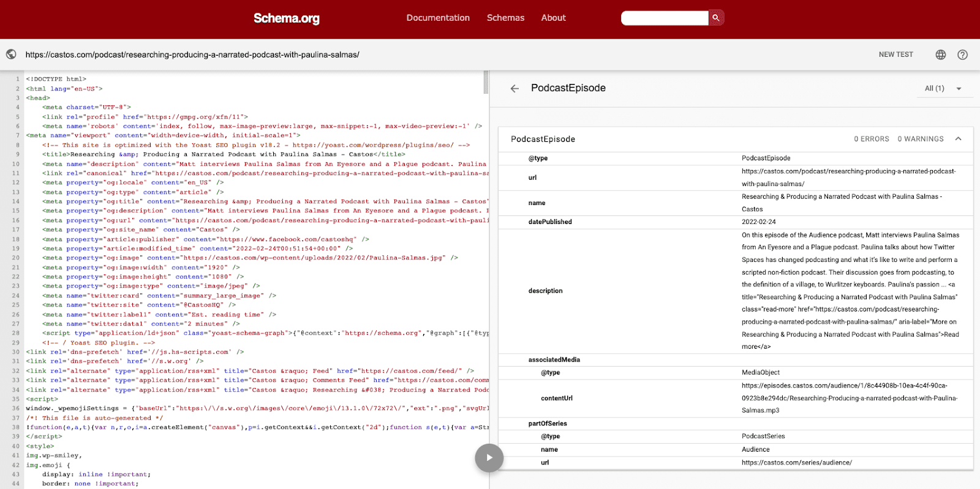Click the name row value in results
Image resolution: width=980 pixels, height=489 pixels.
click(x=842, y=203)
